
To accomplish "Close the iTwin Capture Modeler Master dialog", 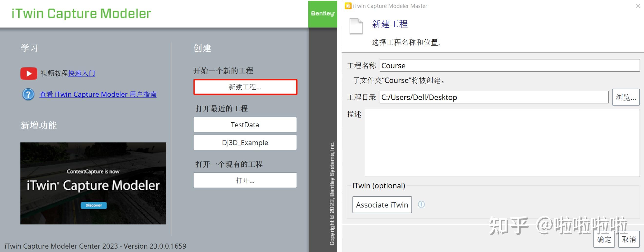I will click(x=638, y=6).
